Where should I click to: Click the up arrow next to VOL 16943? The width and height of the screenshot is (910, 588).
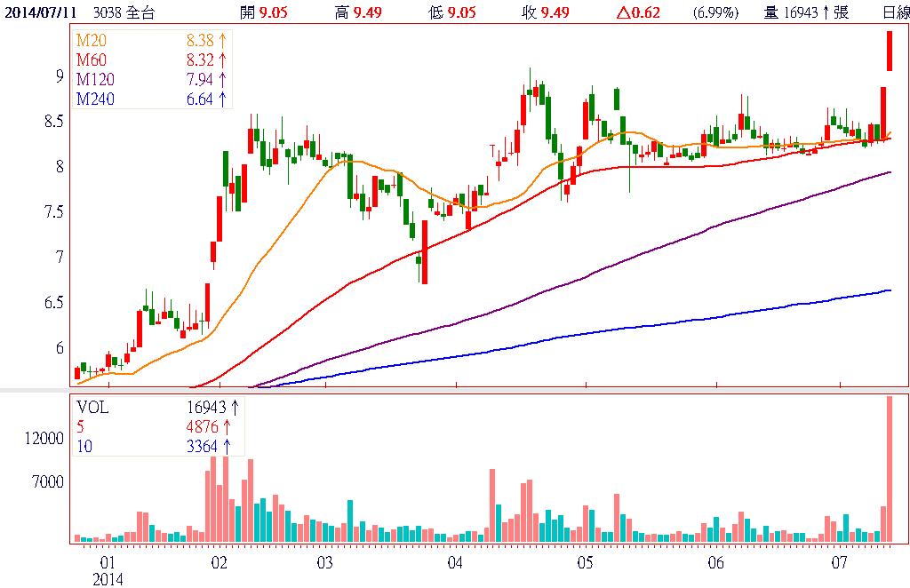coord(235,408)
